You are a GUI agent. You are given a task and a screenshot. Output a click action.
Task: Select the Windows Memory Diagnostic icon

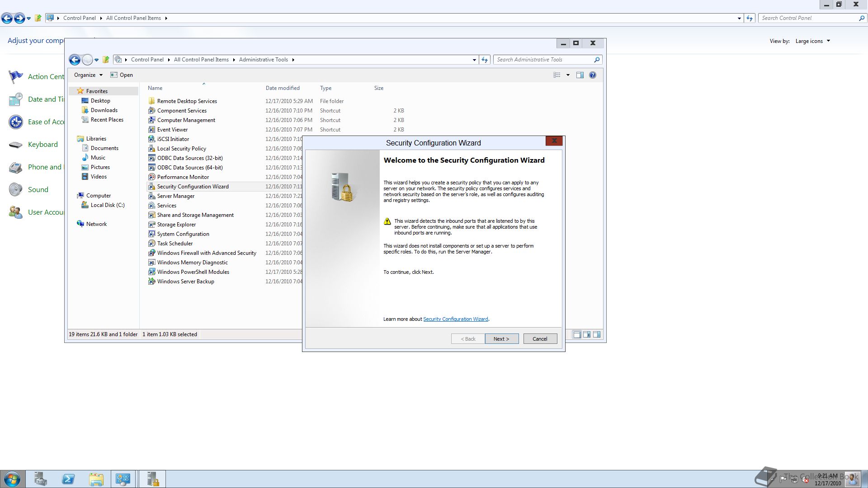click(x=152, y=262)
